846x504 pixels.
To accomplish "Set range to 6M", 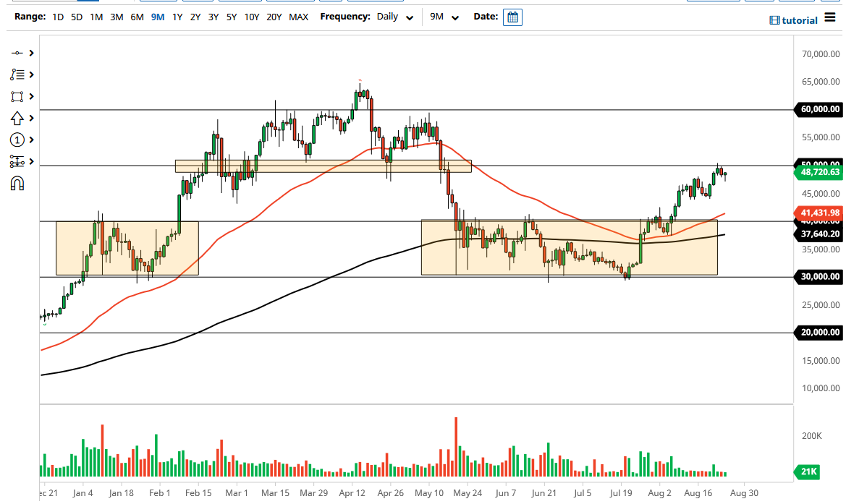I will point(137,17).
